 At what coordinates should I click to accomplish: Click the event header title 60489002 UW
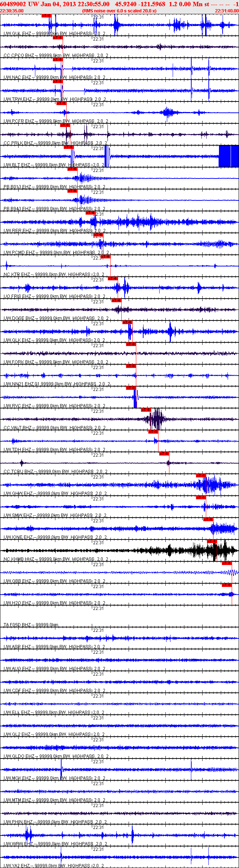click(13, 4)
